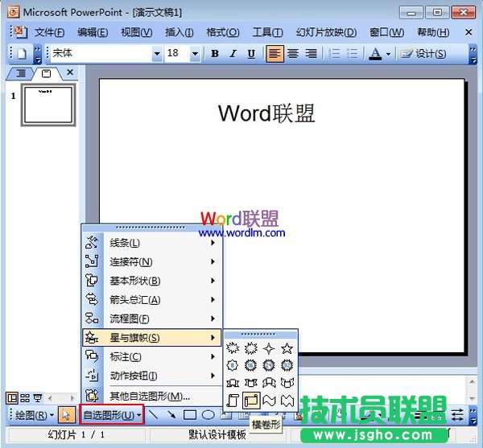Screen dimensions: 483x448
Task: Toggle numbered list
Action: [334, 54]
